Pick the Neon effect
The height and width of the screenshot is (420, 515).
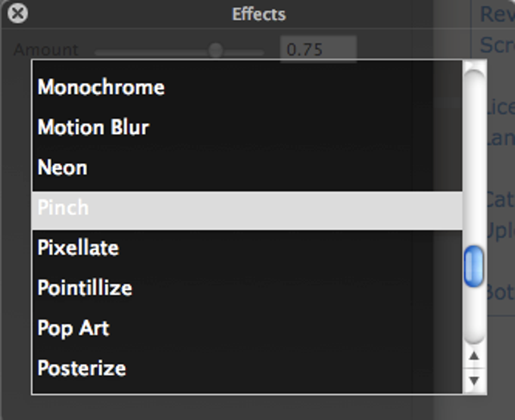tap(247, 168)
